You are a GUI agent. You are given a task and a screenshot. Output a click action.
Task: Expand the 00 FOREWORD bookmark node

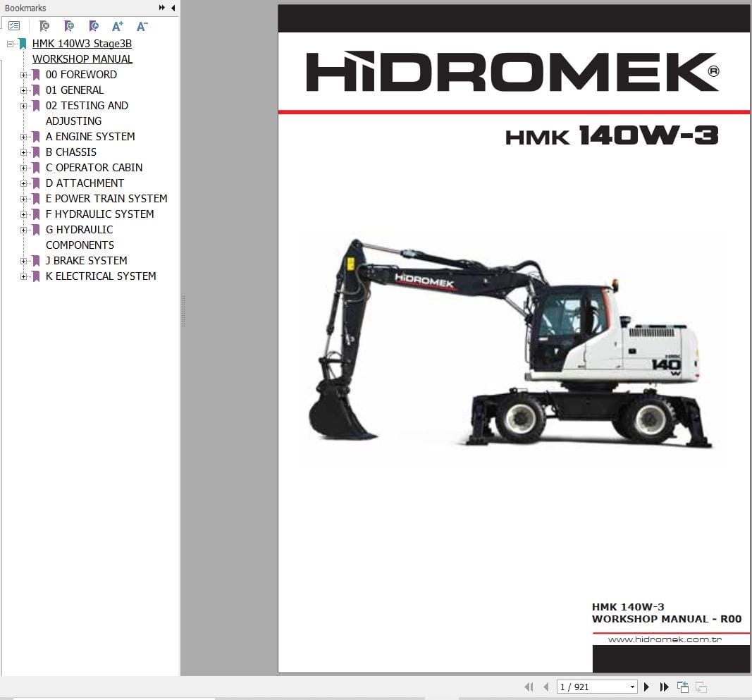tap(23, 75)
